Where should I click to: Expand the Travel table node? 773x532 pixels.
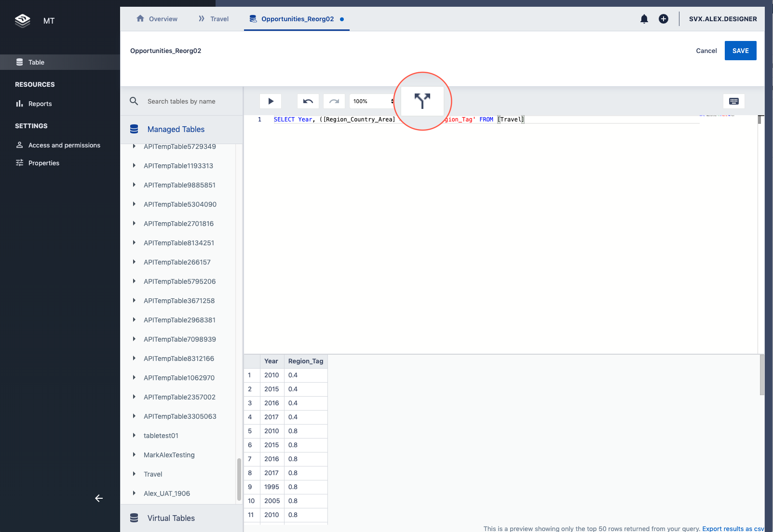click(134, 474)
